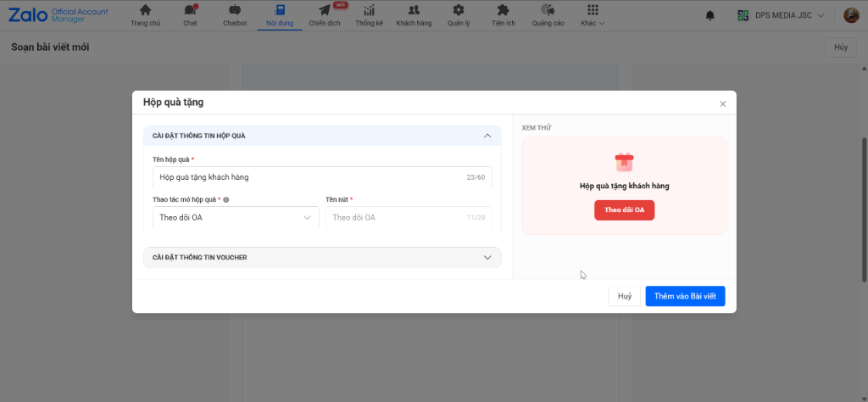Open Quảng cáo ads icon
This screenshot has height=402, width=868.
tap(548, 10)
